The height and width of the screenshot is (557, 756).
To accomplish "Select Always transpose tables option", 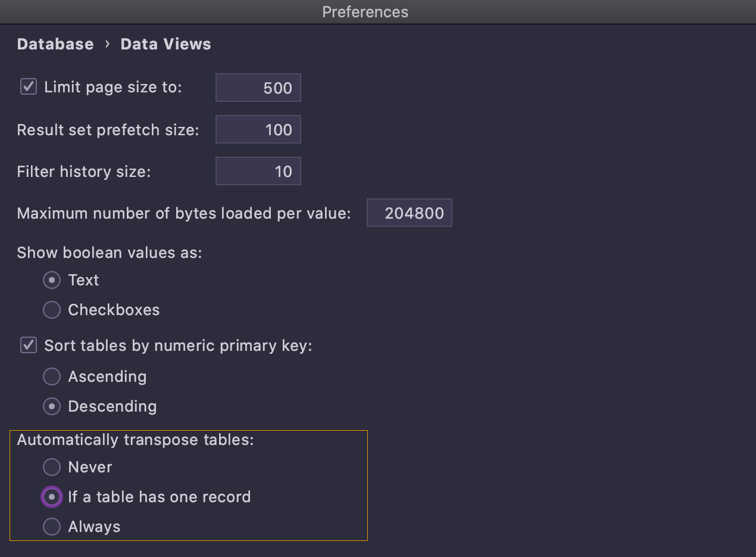I will tap(52, 527).
